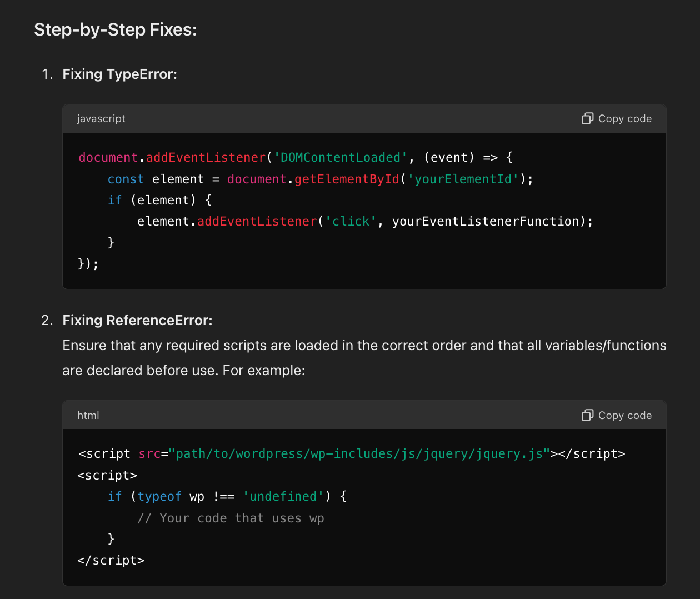Click the "javascript" language label
The width and height of the screenshot is (700, 599).
(x=101, y=118)
